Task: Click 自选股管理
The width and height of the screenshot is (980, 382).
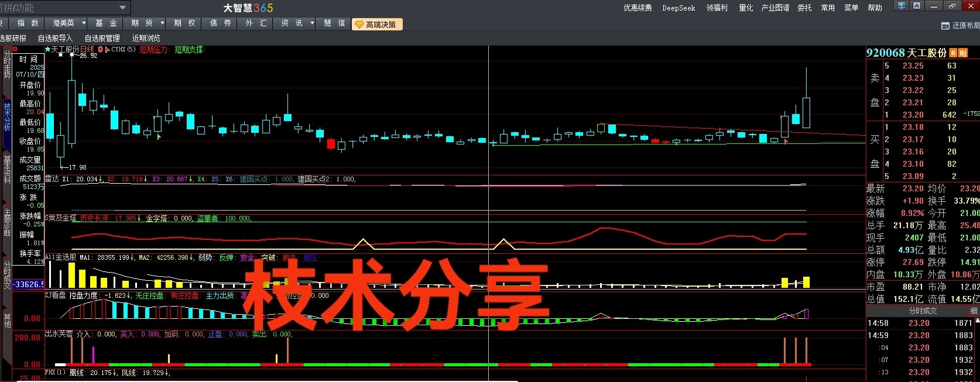Action: [x=102, y=38]
